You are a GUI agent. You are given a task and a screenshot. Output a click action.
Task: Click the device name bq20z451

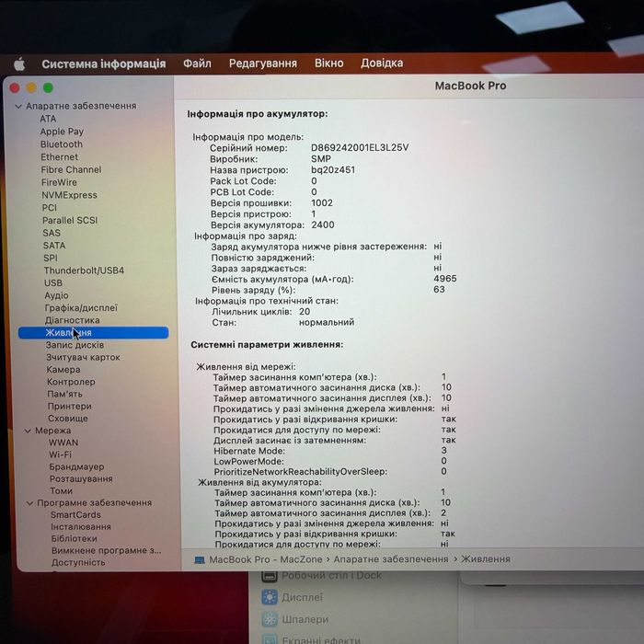pyautogui.click(x=333, y=170)
